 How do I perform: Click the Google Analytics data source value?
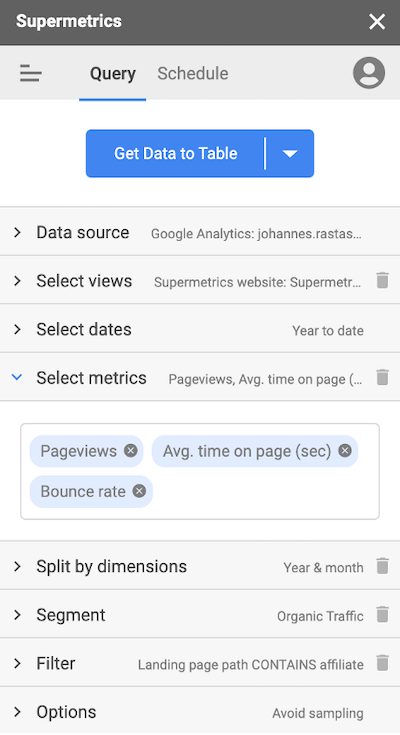[x=256, y=234]
